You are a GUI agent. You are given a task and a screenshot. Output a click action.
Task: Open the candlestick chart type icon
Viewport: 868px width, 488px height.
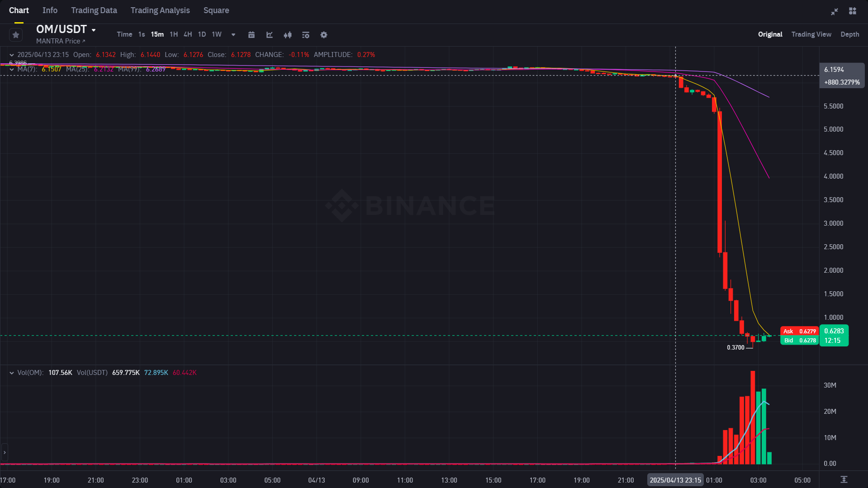pyautogui.click(x=288, y=35)
